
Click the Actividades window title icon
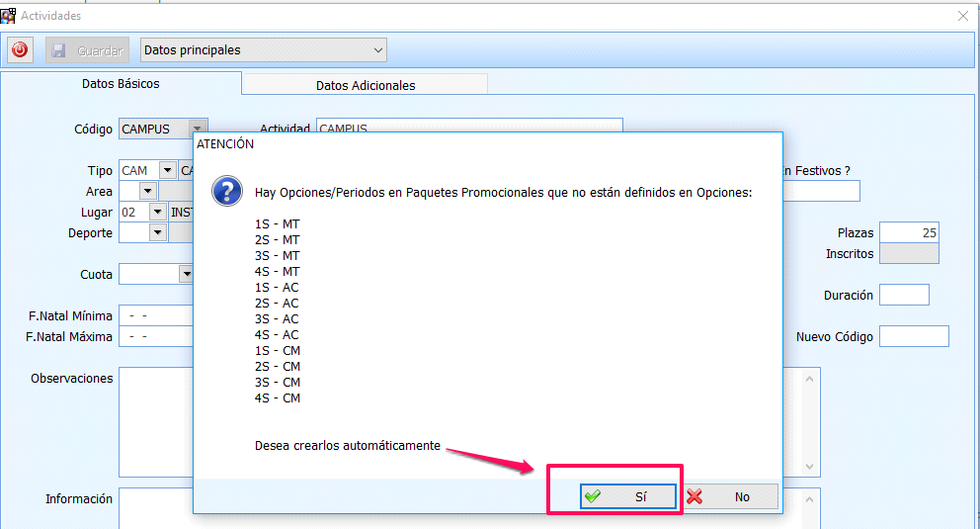click(x=8, y=16)
